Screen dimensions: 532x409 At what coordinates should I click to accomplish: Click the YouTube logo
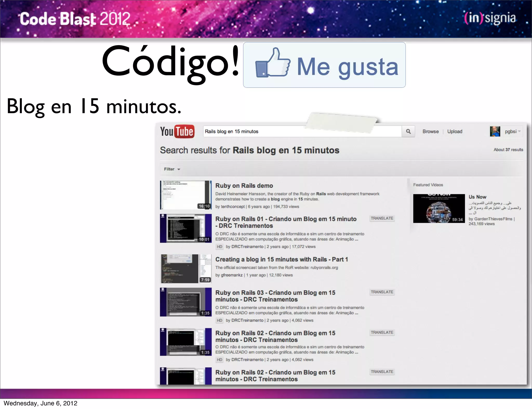click(177, 131)
